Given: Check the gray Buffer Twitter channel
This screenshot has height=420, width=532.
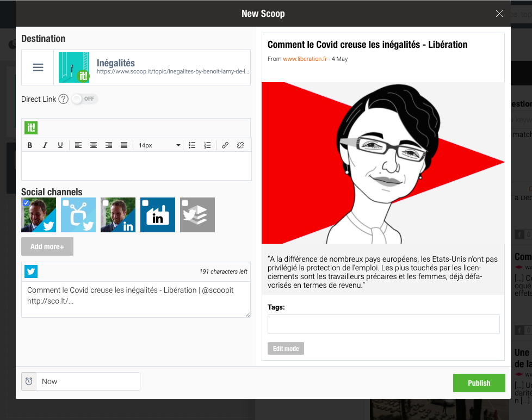Looking at the screenshot, I should 185,203.
